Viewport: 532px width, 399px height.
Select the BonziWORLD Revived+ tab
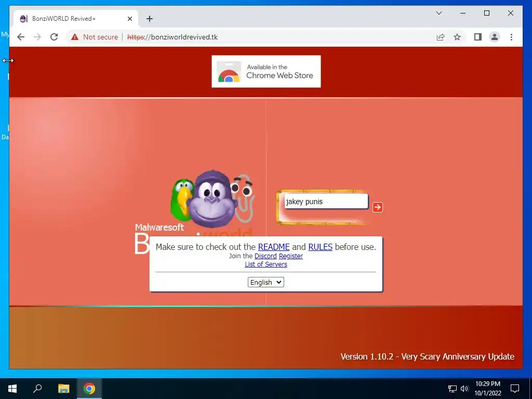pos(75,19)
